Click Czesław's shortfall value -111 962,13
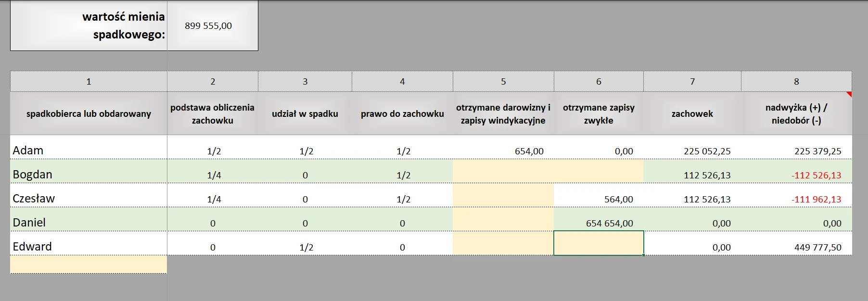This screenshot has height=301, width=868. point(796,195)
